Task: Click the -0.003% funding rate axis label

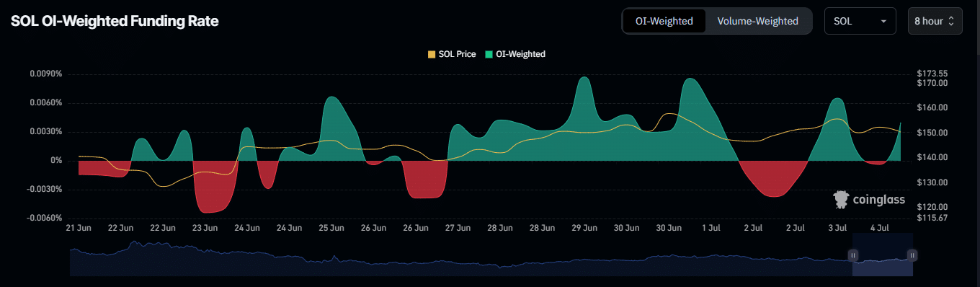Action: tap(45, 190)
